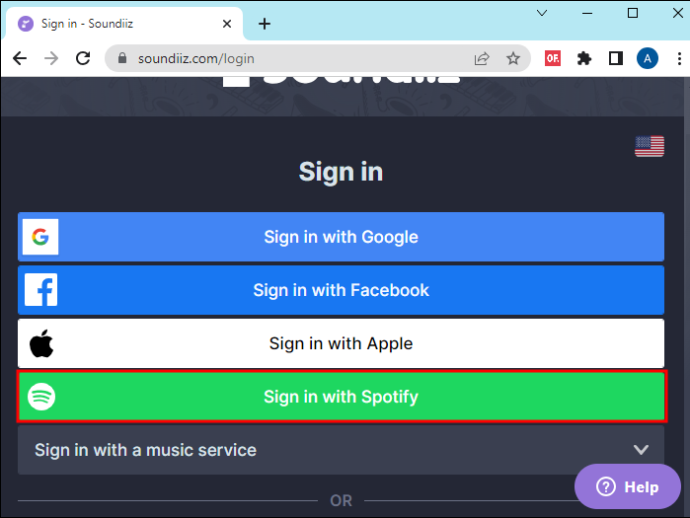
Task: Click the Apple logo icon
Action: click(41, 343)
